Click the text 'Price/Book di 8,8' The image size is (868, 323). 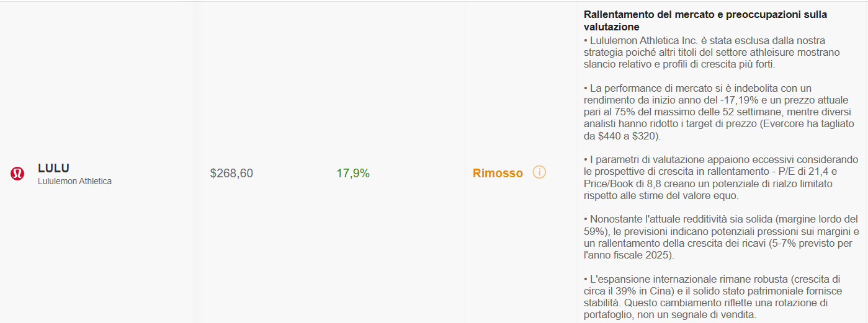pos(622,184)
